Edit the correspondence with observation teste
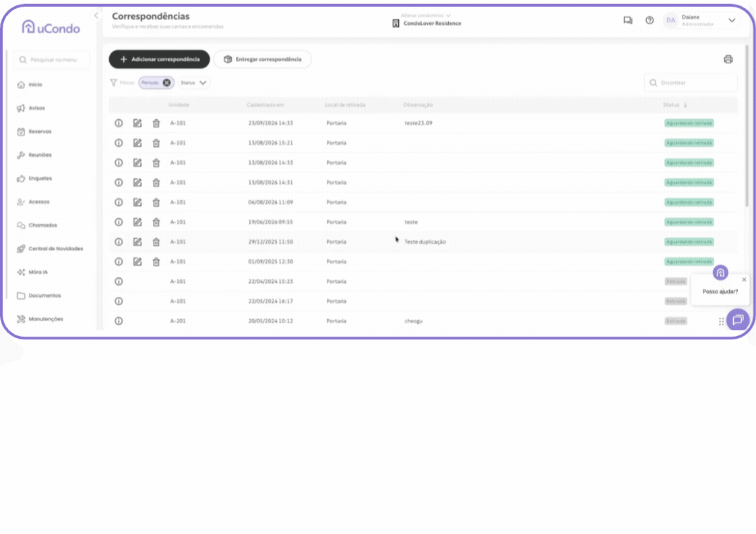The width and height of the screenshot is (756, 534). click(137, 222)
